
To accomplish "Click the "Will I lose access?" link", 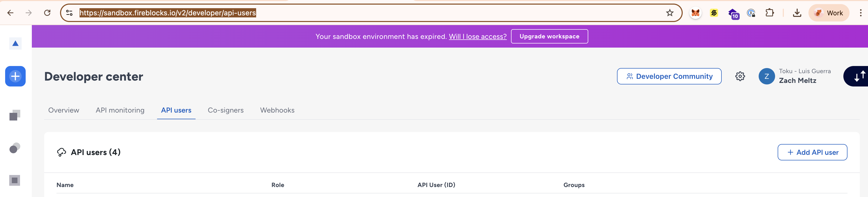I will (x=477, y=36).
